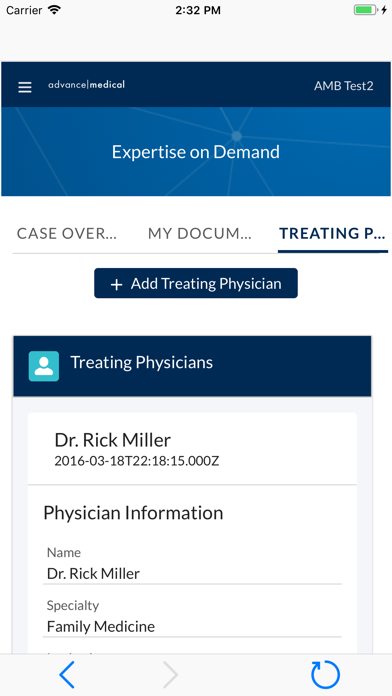Tap the Wi-Fi signal icon
This screenshot has height=696, width=392.
tap(55, 10)
